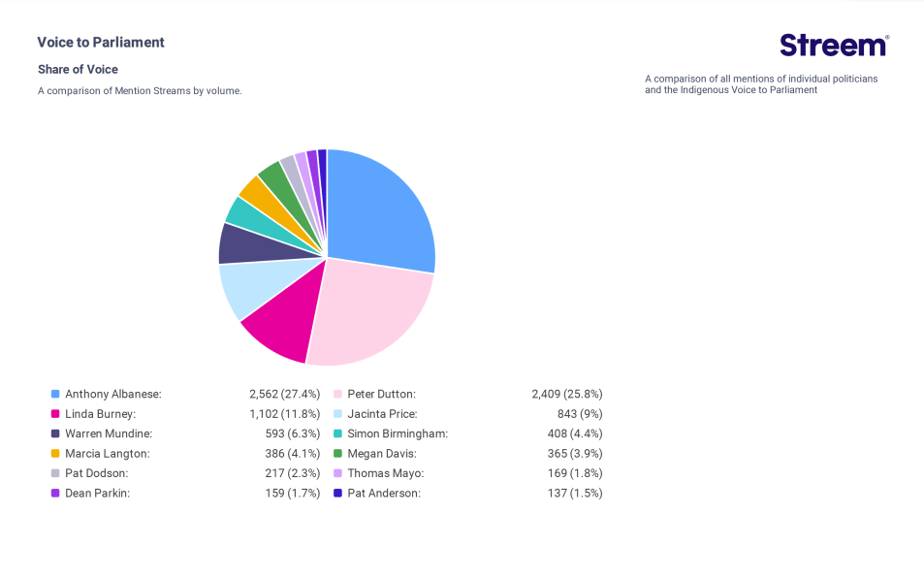The height and width of the screenshot is (577, 924).
Task: Click Warren Mundine dark navy legend swatch
Action: (55, 433)
